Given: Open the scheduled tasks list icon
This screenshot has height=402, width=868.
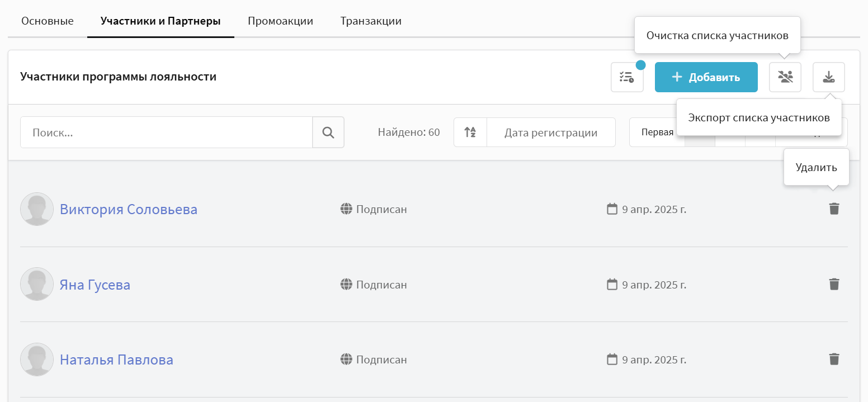Looking at the screenshot, I should coord(626,77).
